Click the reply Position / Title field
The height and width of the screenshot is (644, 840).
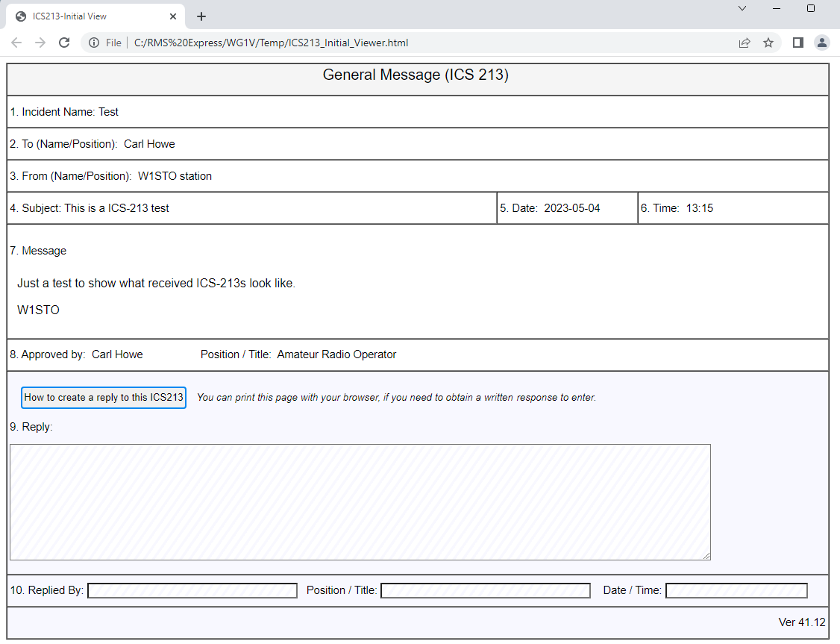(x=486, y=591)
